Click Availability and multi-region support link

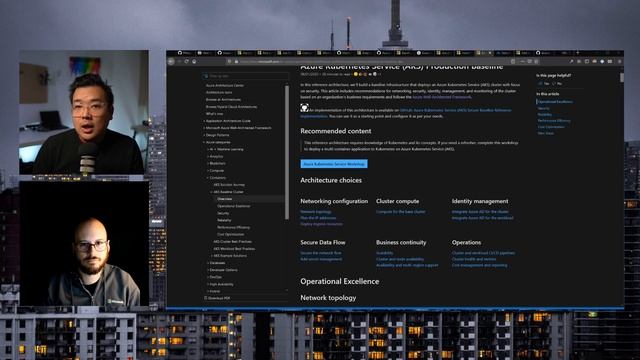407,265
